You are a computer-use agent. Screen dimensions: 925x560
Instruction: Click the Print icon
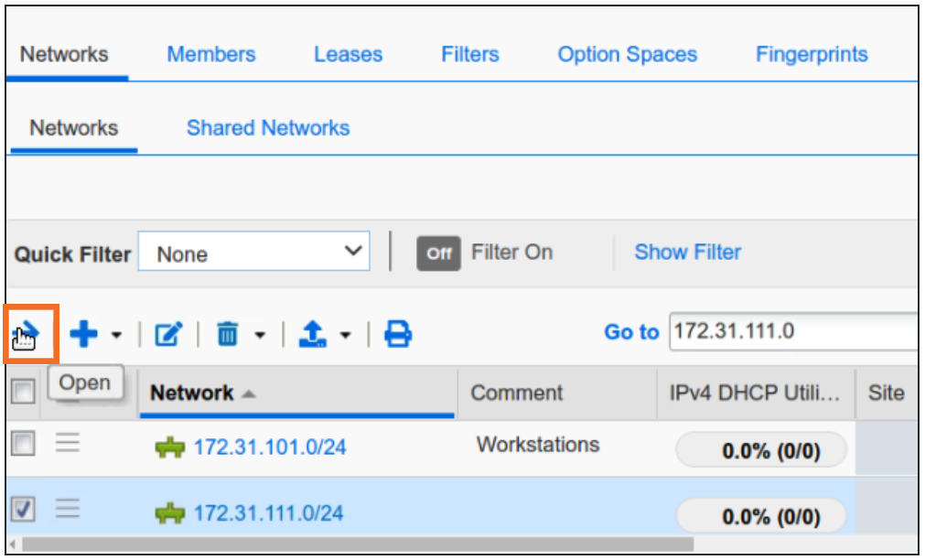coord(397,335)
